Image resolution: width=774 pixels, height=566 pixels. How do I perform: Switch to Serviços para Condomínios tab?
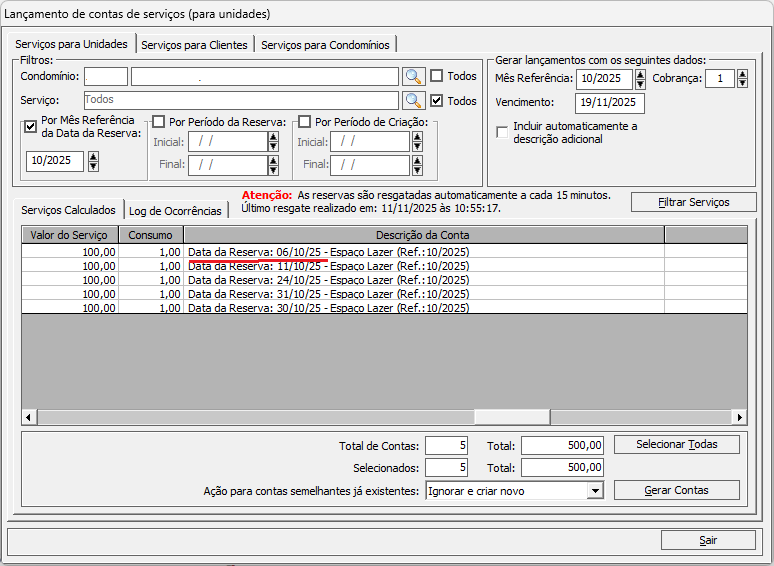325,45
